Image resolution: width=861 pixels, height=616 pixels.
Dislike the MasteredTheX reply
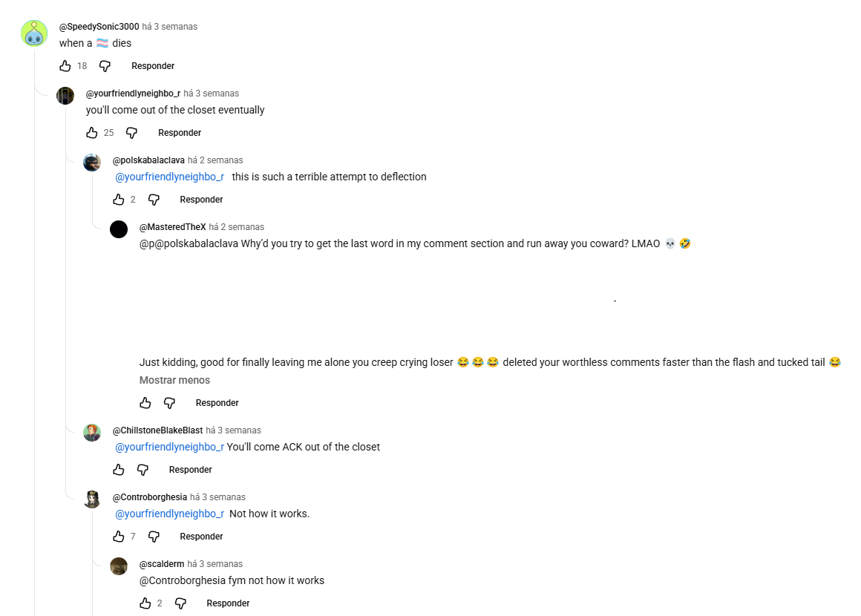(x=170, y=403)
